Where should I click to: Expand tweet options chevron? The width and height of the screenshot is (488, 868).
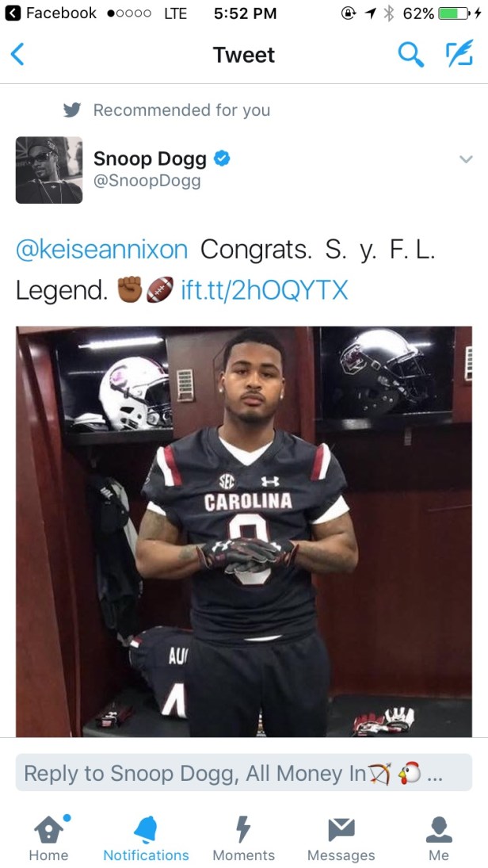click(466, 159)
